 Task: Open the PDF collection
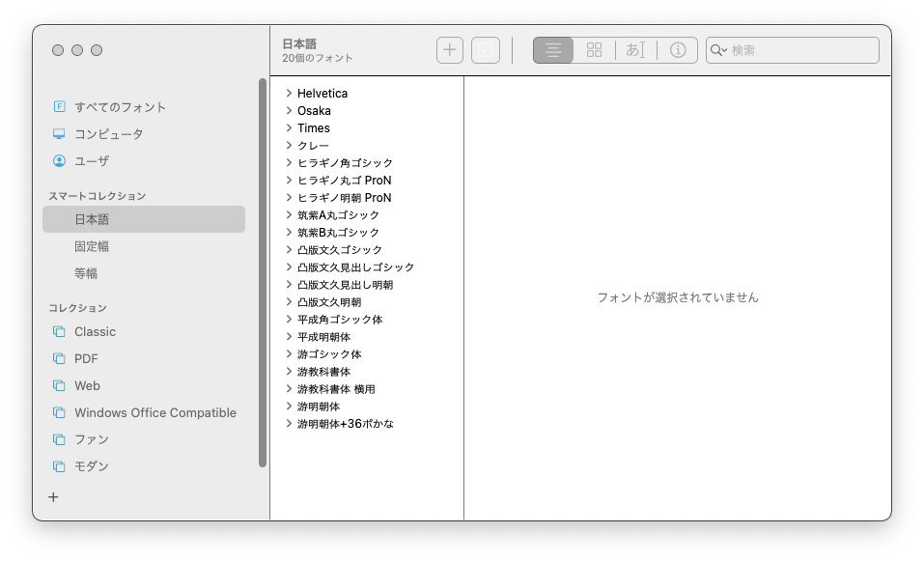coord(144,359)
